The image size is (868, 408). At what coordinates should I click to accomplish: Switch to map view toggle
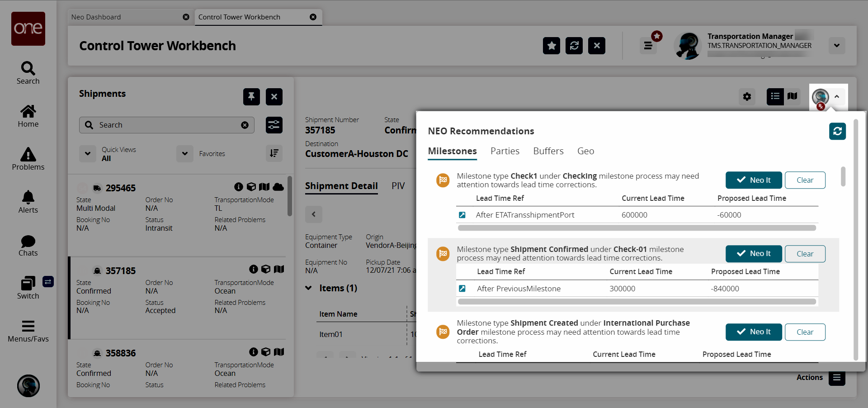pos(792,96)
